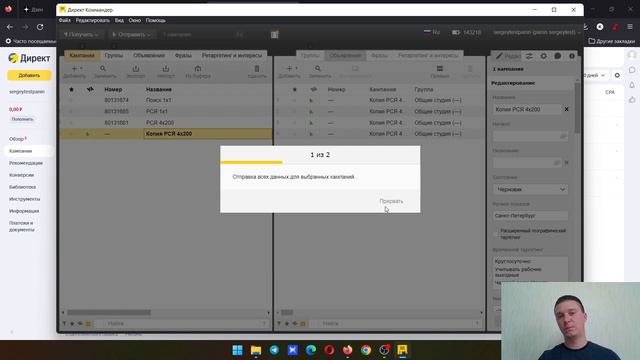
Task: Open Инструменты in the Директ sidebar
Action: click(x=24, y=199)
